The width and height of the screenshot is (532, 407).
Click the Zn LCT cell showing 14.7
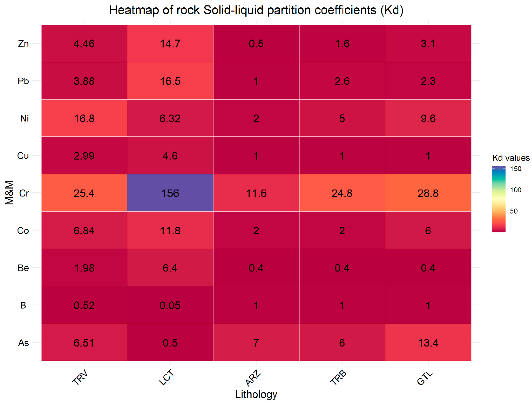point(170,43)
